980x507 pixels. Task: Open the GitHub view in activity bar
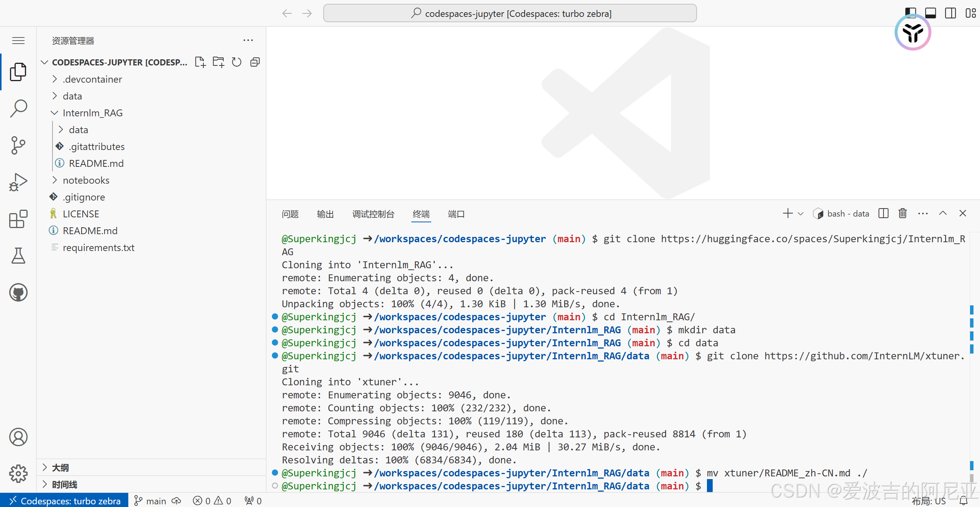click(18, 292)
